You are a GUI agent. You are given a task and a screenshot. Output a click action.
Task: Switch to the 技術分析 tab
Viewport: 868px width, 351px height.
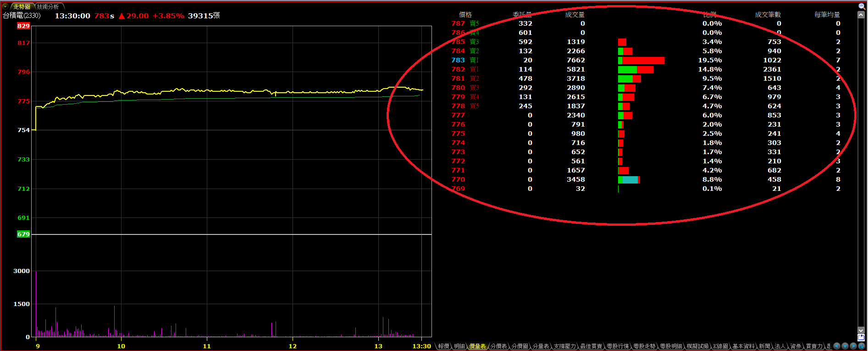pyautogui.click(x=48, y=6)
